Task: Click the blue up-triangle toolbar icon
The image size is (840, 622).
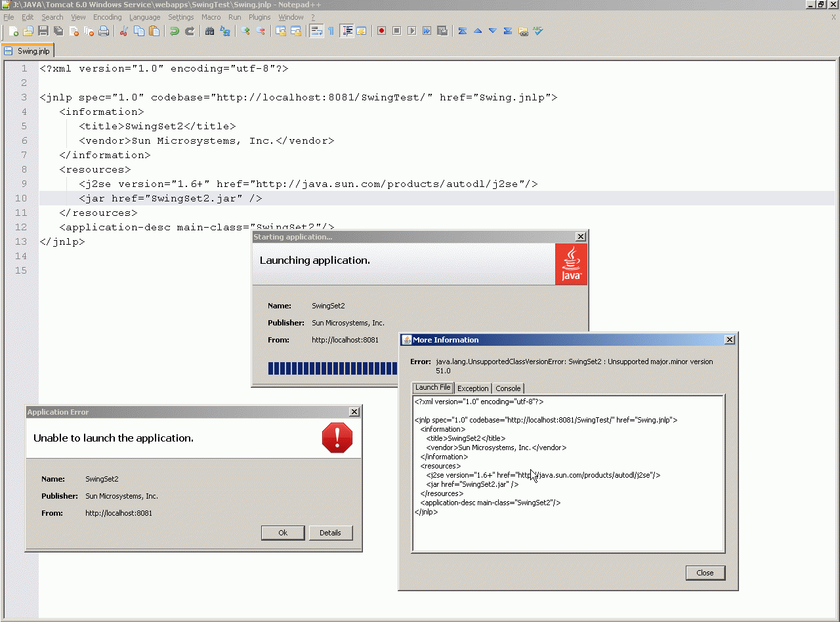Action: click(477, 31)
